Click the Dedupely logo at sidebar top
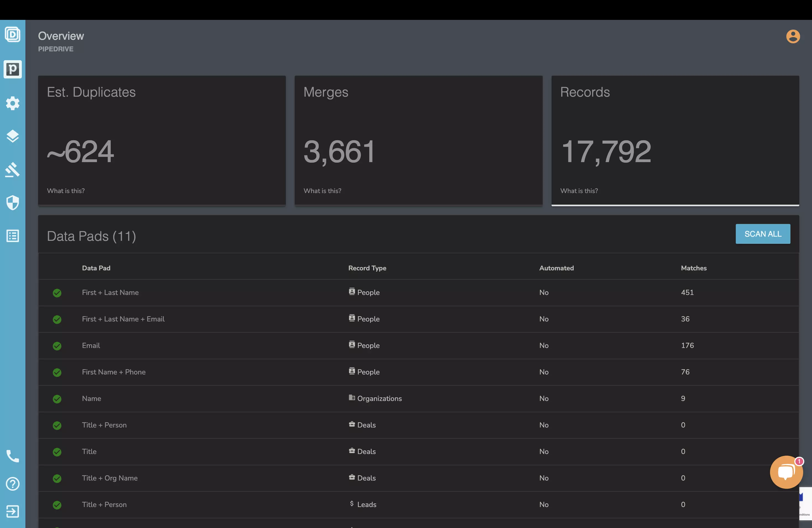 13,35
